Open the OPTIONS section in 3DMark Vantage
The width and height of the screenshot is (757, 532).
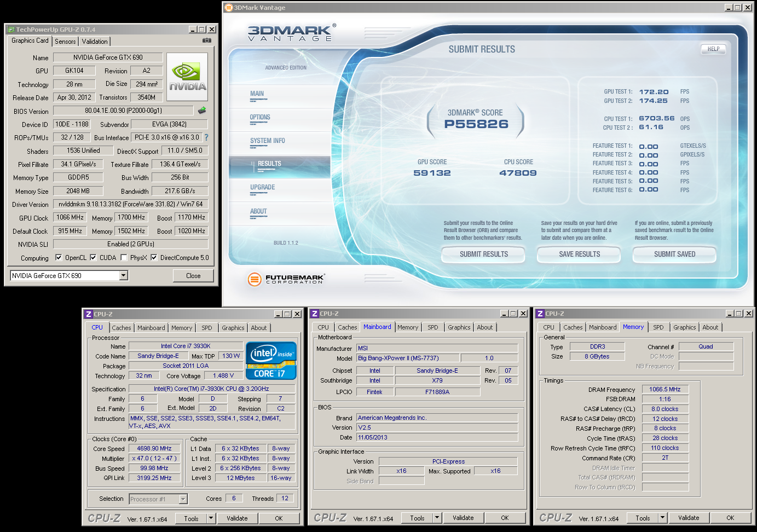click(260, 117)
